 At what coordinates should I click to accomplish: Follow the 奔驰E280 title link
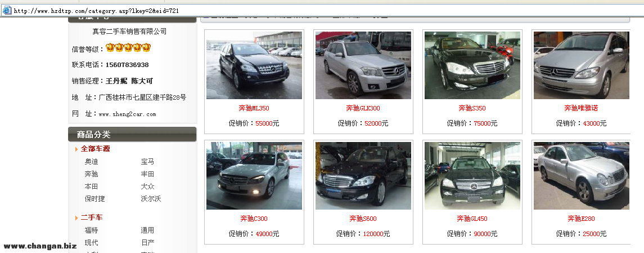pyautogui.click(x=581, y=219)
